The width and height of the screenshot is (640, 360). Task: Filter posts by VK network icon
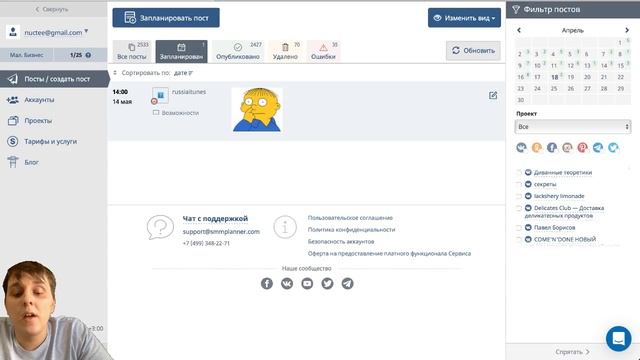coord(521,147)
